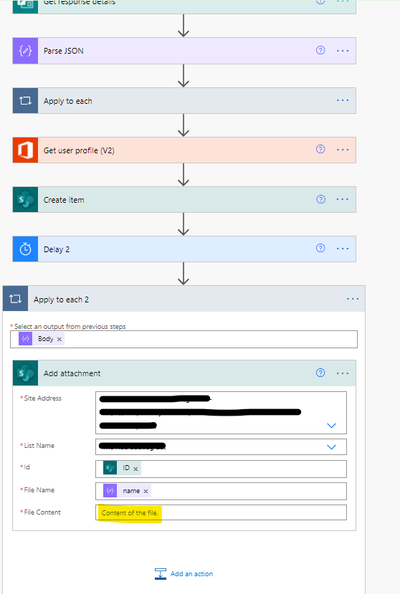Open help for Get user profile (V2)
Viewport: 400px width, 594px height.
click(320, 149)
